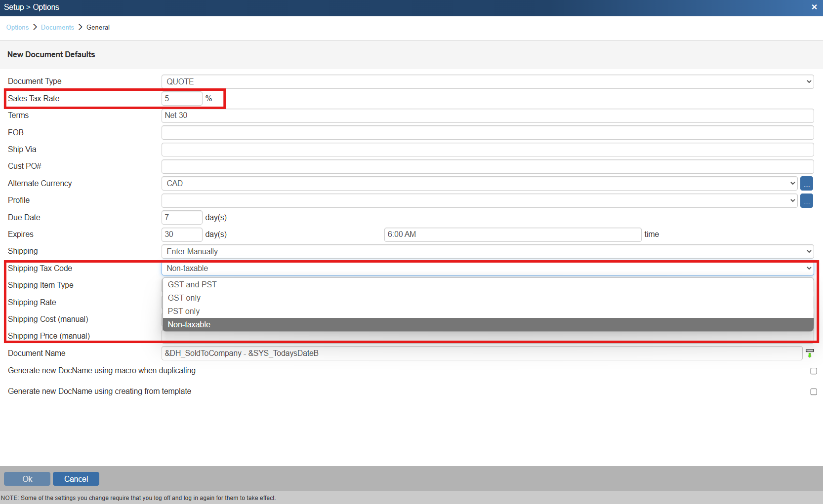Click the macro insert icon beside Document Name

(x=809, y=353)
